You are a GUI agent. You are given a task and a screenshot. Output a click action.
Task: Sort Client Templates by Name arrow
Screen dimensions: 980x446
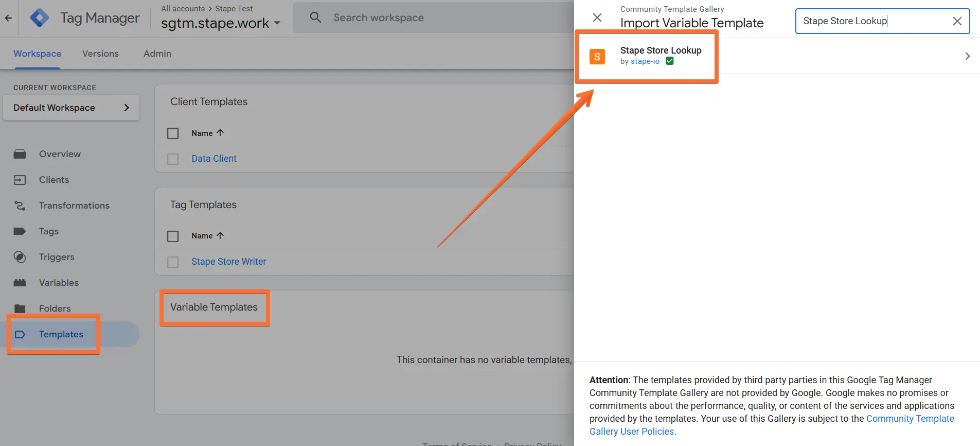click(220, 133)
